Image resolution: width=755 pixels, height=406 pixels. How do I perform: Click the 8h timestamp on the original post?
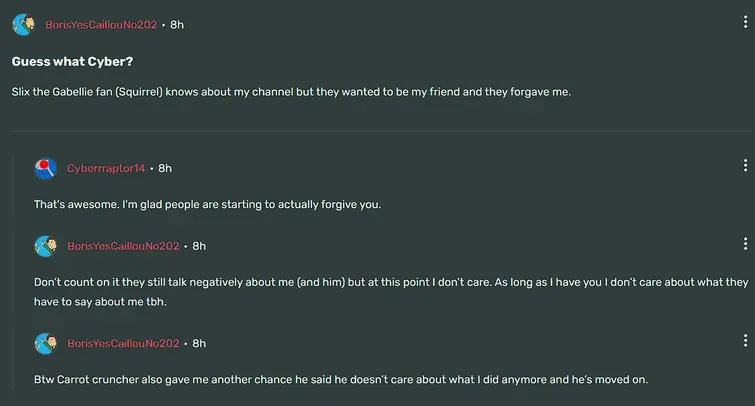(x=177, y=24)
